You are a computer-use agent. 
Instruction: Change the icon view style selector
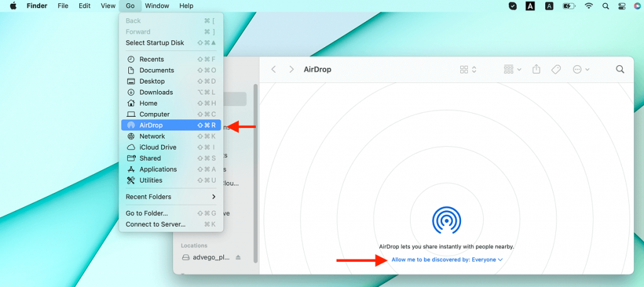point(468,69)
